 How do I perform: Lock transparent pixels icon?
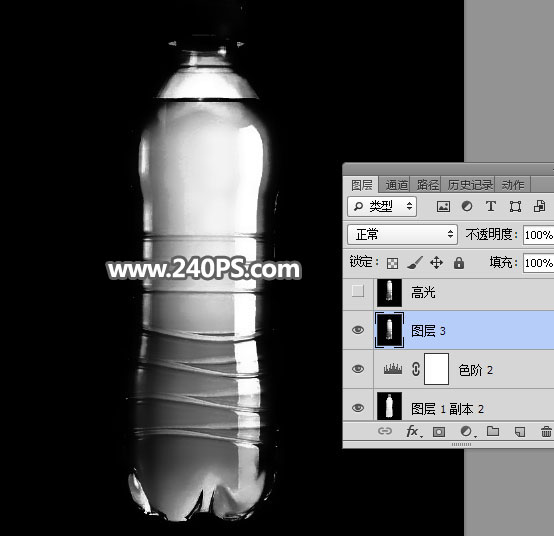click(393, 263)
